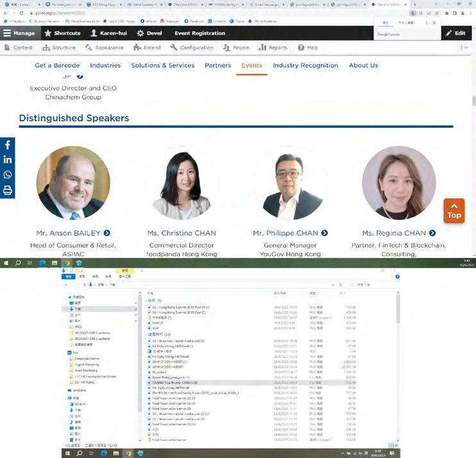
Task: Open the Devel gear toolbar item
Action: pyautogui.click(x=149, y=33)
